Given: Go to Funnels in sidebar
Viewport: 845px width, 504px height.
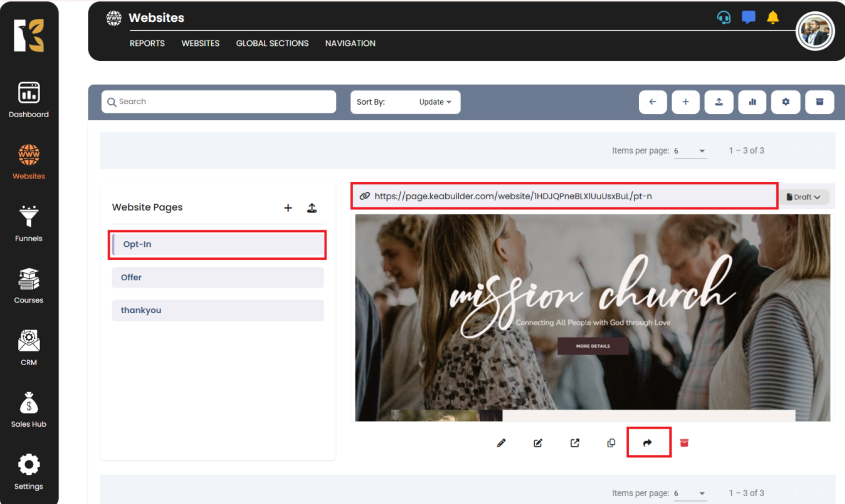Looking at the screenshot, I should pos(29,224).
